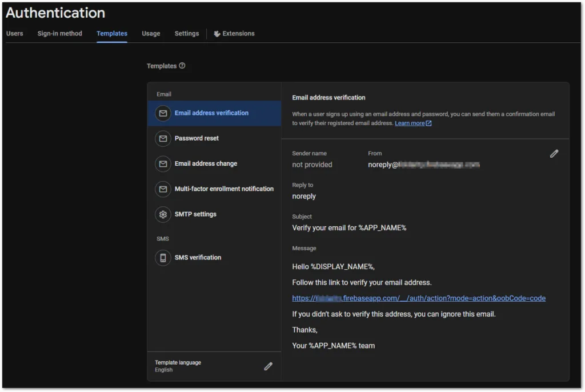Click the 'Email address verification' panel heading
Viewport: 585px width, 392px height.
[x=328, y=98]
